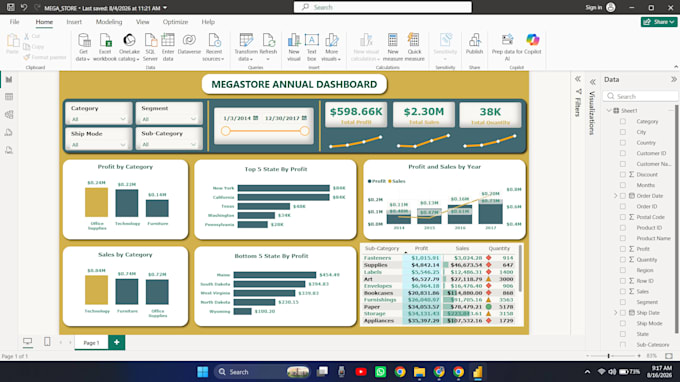Image resolution: width=680 pixels, height=382 pixels.
Task: Expand the Order Date hierarchy
Action: click(x=615, y=196)
